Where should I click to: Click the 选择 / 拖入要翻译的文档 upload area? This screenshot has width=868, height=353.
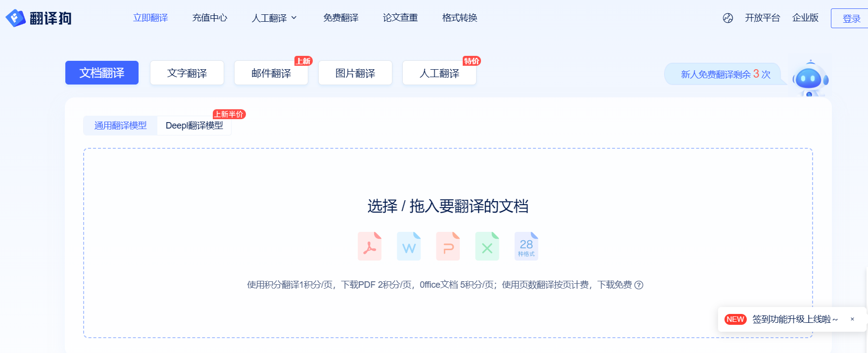pyautogui.click(x=448, y=206)
